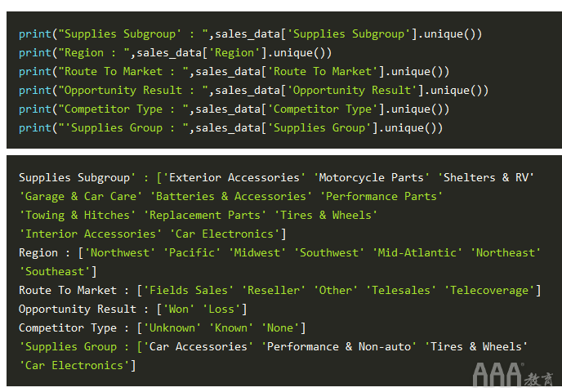
Task: Click 'Supplies Group' column name in last code line
Action: coord(319,128)
